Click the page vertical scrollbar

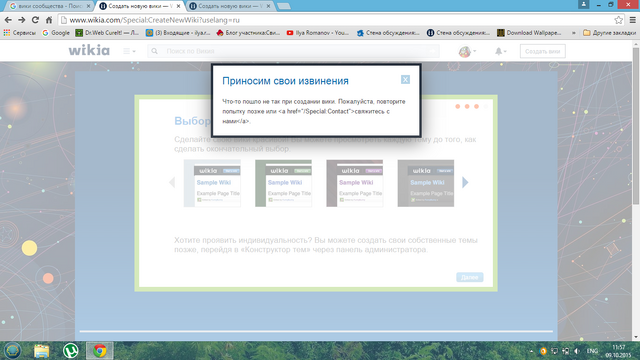pyautogui.click(x=636, y=127)
